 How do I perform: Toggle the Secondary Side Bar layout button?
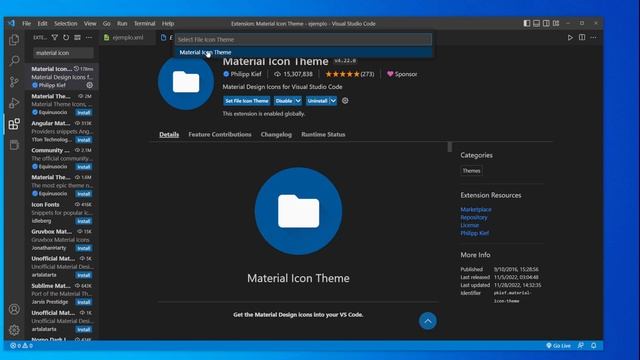pos(546,23)
